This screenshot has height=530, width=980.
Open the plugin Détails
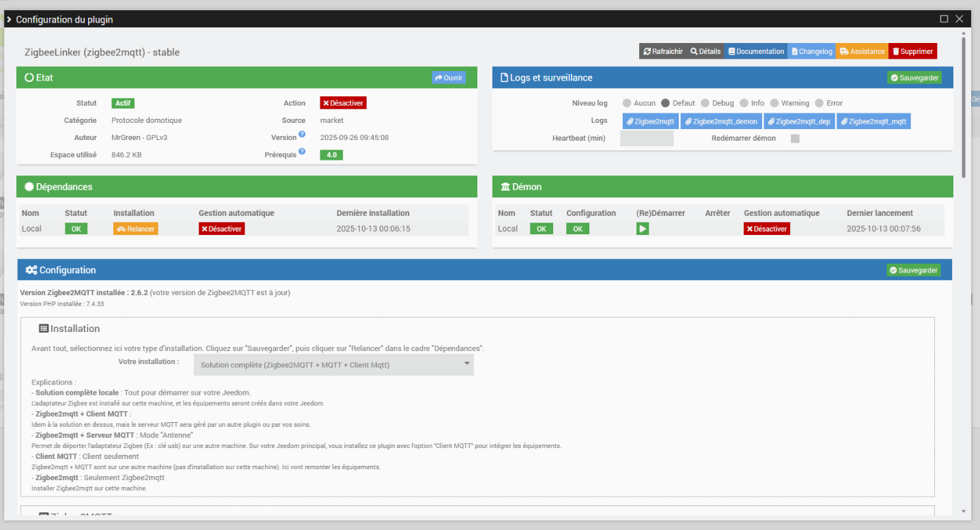coord(705,51)
